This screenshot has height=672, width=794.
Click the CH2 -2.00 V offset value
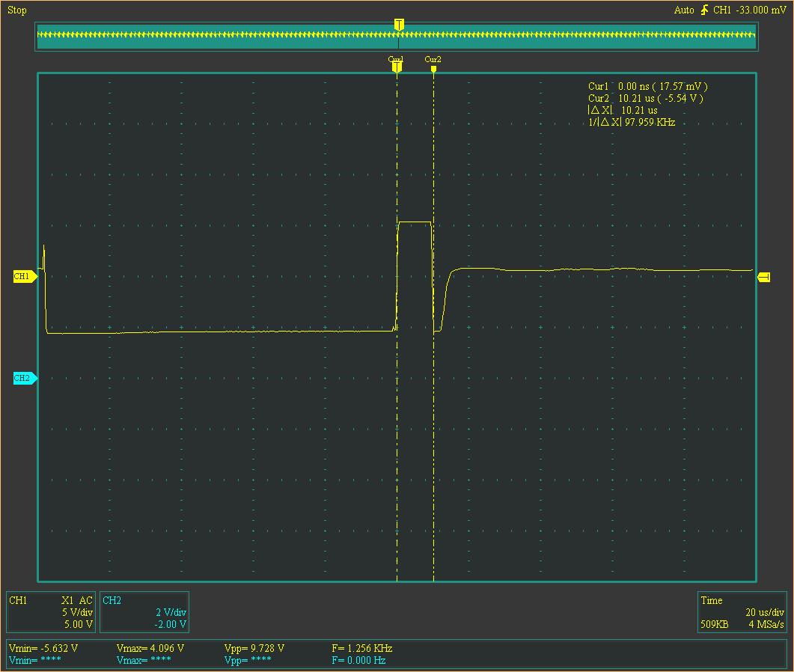[170, 624]
